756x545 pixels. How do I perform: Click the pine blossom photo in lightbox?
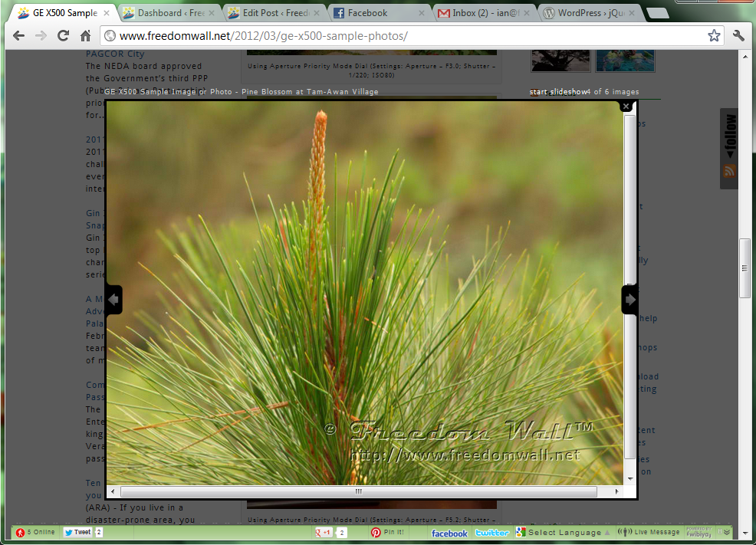365,293
